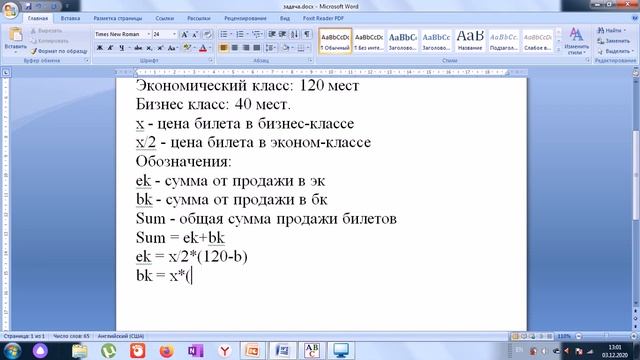Image resolution: width=640 pixels, height=360 pixels.
Task: Open OneNote from the taskbar
Action: [x=196, y=351]
